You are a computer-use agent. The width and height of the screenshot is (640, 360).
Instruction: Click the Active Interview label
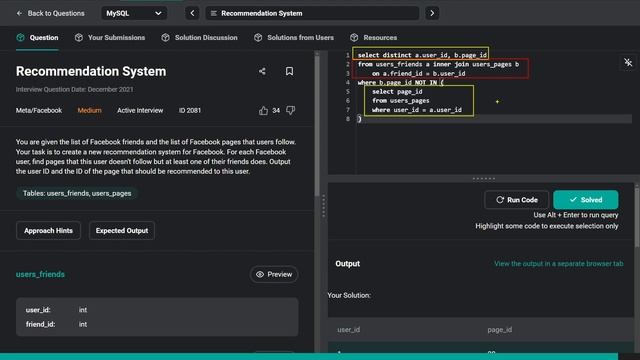[140, 111]
